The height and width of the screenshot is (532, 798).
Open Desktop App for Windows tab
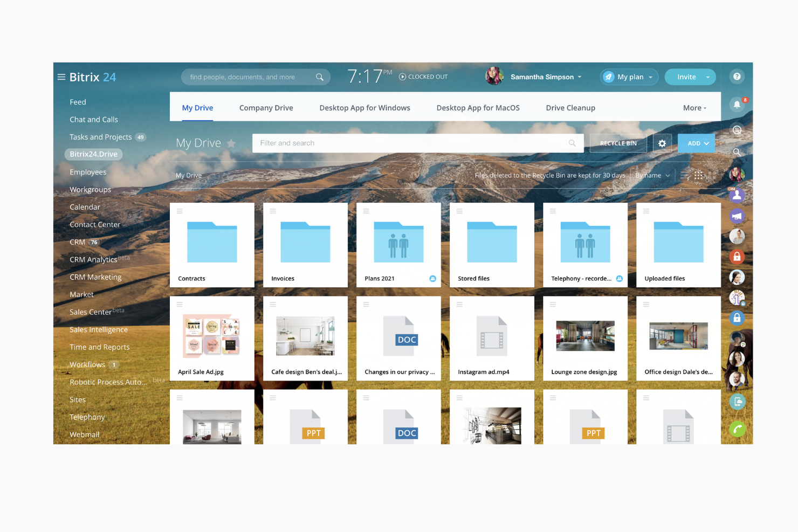pyautogui.click(x=365, y=108)
